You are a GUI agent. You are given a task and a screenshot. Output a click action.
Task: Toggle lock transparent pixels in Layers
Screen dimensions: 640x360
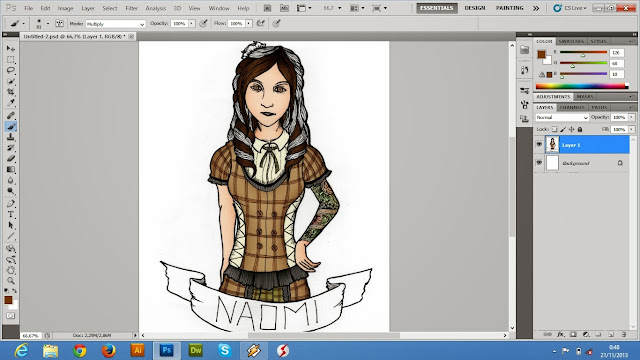554,129
